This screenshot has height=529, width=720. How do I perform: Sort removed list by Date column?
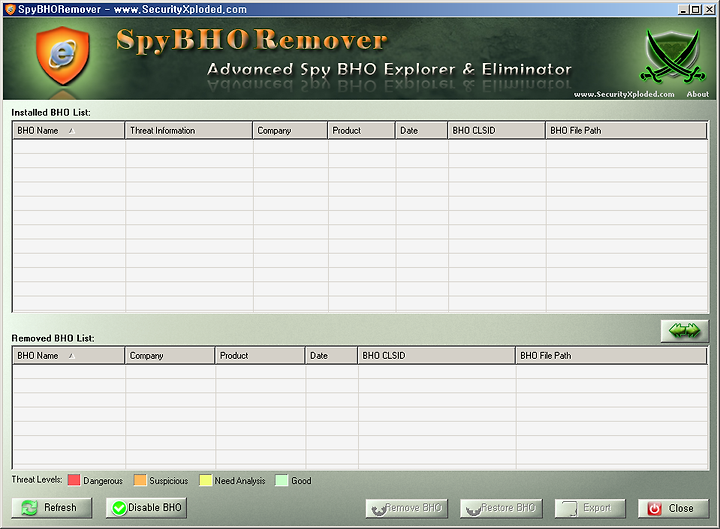pos(332,355)
